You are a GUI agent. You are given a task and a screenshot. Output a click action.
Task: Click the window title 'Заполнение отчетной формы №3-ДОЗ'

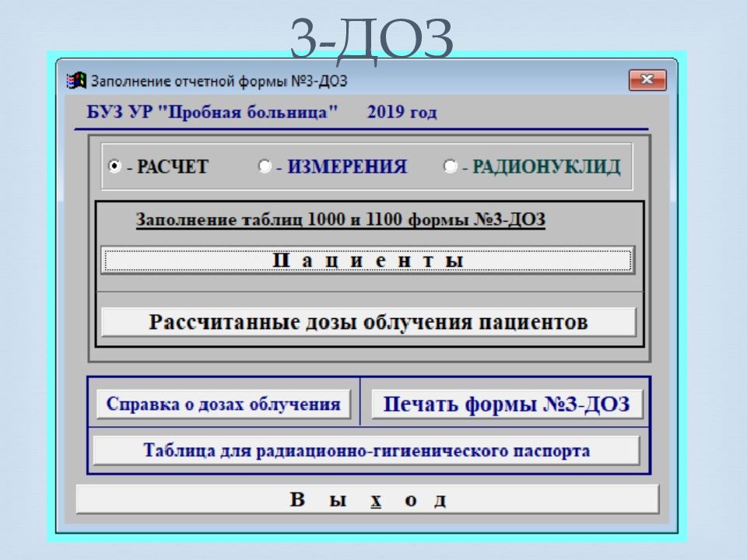[x=219, y=81]
